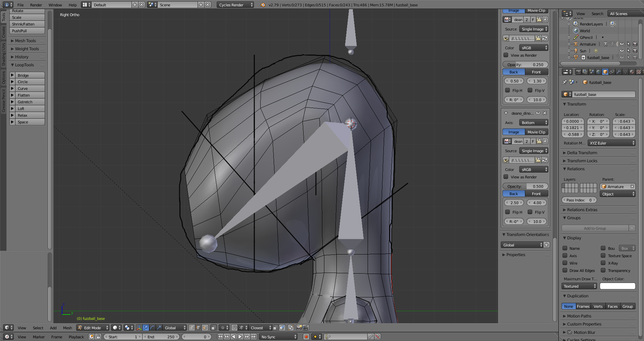Viewport: 644px width, 341px height.
Task: Expand the Mesh Tools panel
Action: coord(25,41)
